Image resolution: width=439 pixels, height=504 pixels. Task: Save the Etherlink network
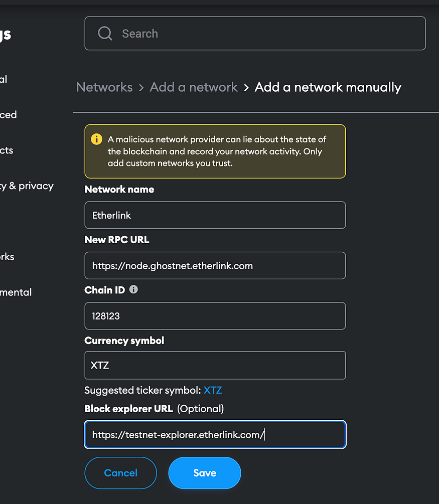click(205, 473)
